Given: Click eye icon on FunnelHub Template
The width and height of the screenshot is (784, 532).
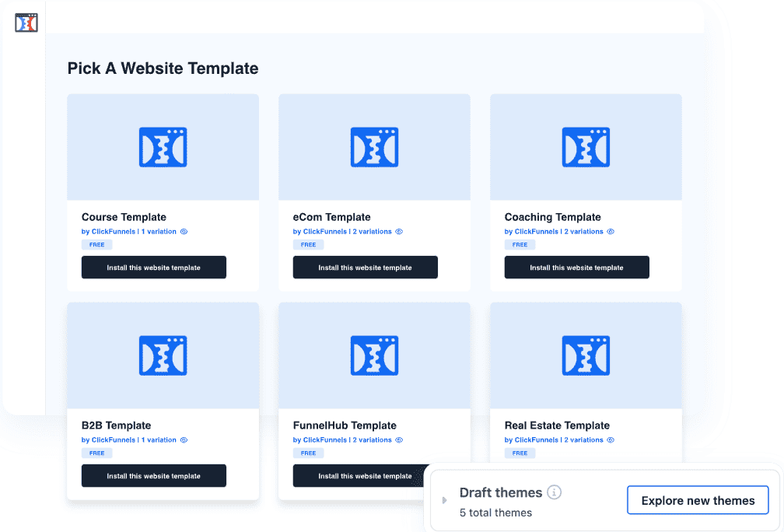Looking at the screenshot, I should coord(399,440).
